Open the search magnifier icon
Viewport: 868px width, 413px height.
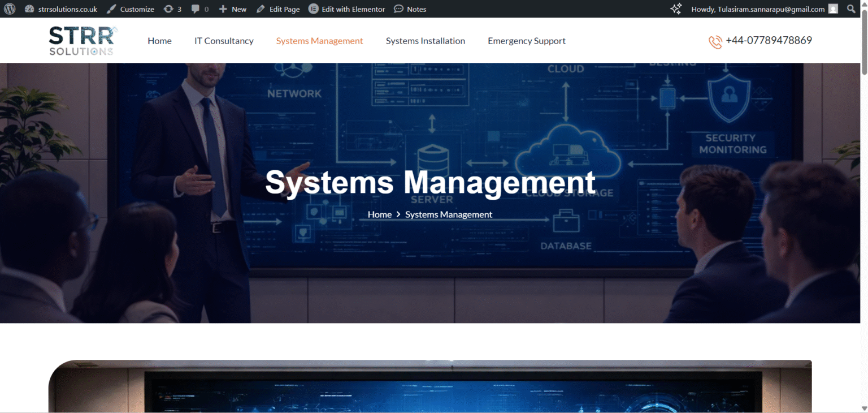pyautogui.click(x=851, y=8)
